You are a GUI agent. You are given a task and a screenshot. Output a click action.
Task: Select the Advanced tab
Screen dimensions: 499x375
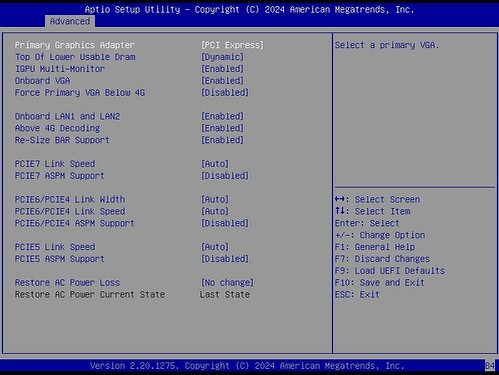70,21
